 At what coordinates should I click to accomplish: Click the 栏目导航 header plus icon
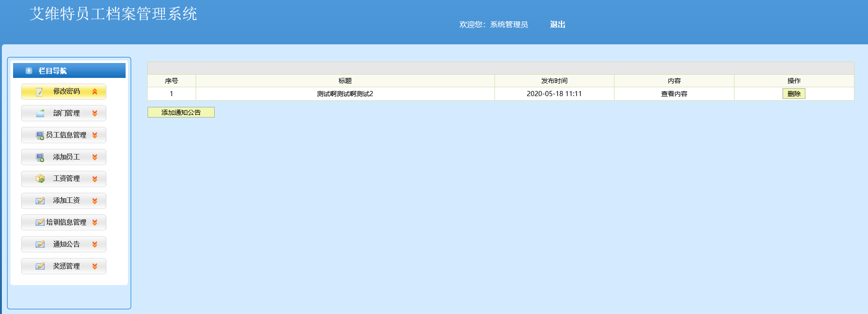point(29,71)
